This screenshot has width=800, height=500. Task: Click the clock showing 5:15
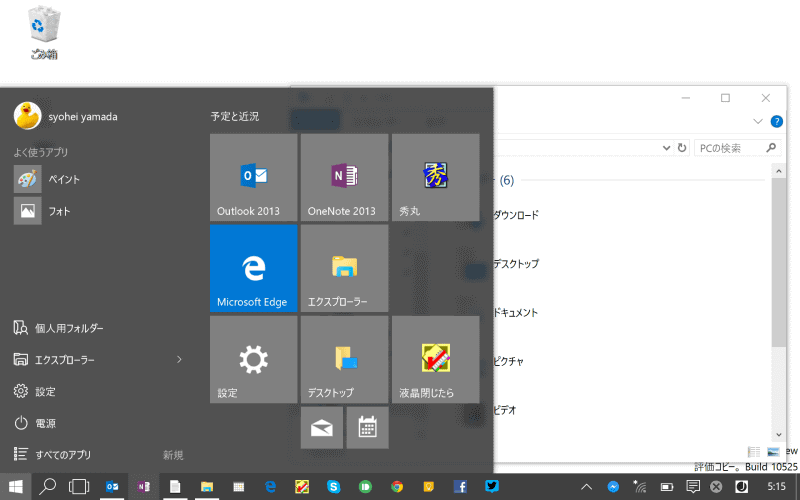(x=777, y=487)
